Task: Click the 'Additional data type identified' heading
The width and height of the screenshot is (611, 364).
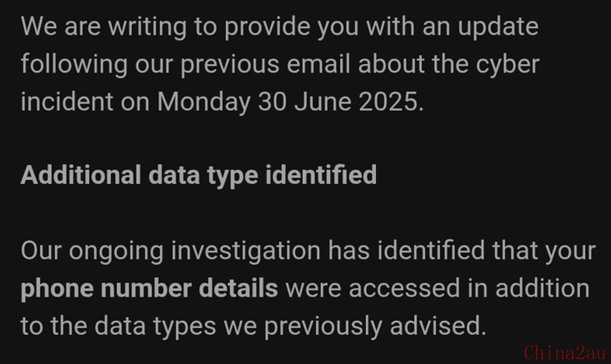Action: [199, 176]
